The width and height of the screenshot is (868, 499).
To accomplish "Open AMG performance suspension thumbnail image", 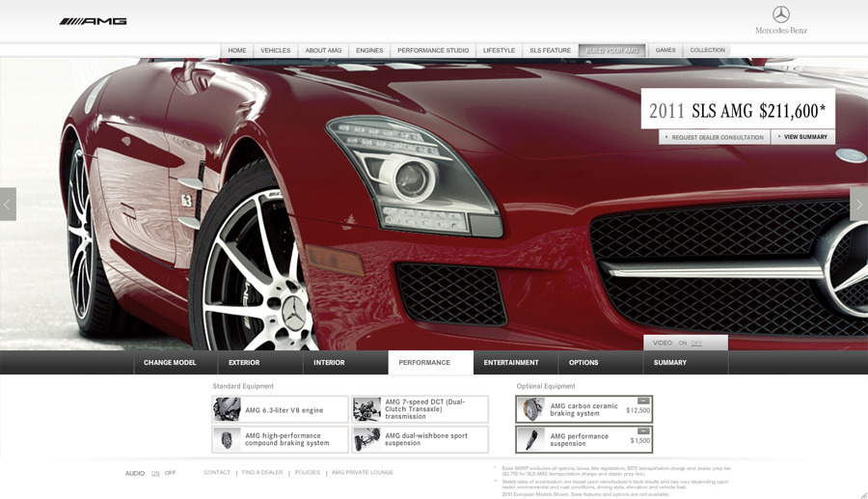I will tap(531, 440).
